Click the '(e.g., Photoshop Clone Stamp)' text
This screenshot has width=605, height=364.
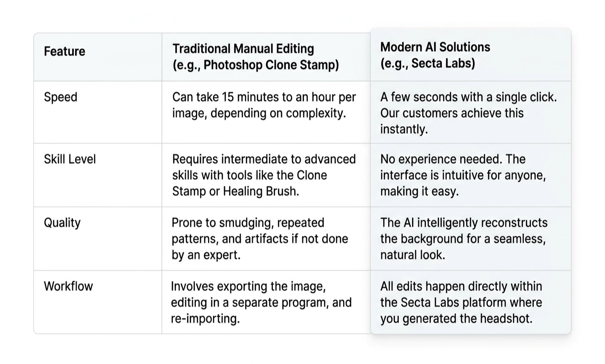tap(256, 65)
